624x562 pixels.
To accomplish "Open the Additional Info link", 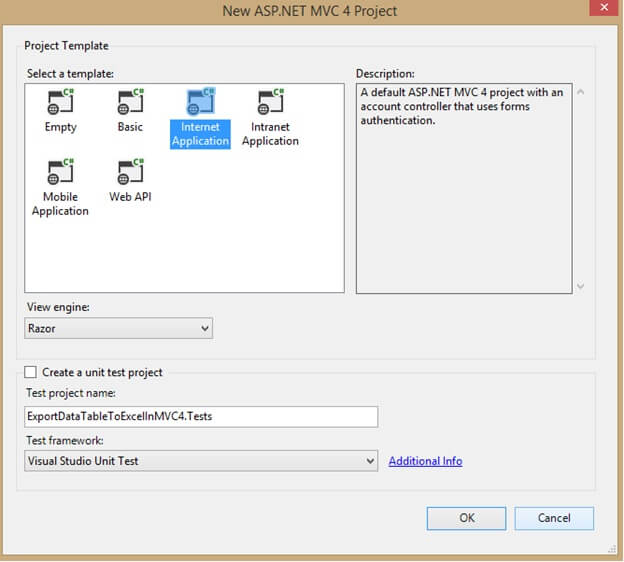I will click(x=425, y=461).
